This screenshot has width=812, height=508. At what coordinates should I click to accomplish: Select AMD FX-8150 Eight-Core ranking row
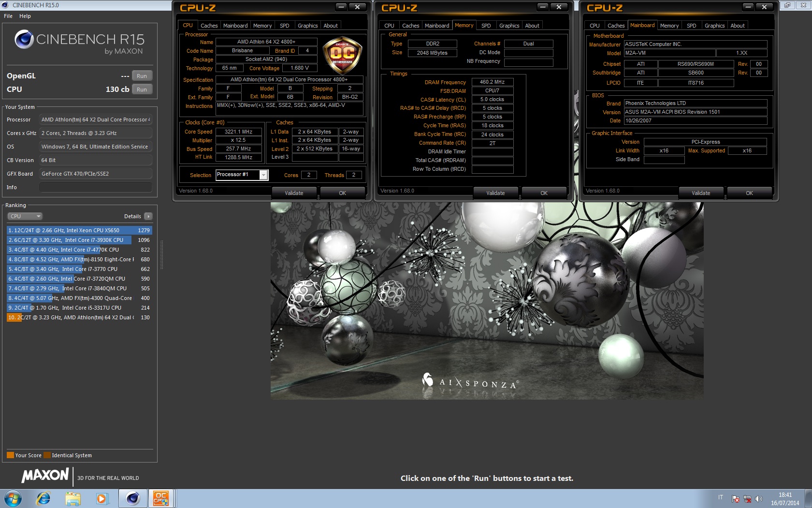[80, 259]
